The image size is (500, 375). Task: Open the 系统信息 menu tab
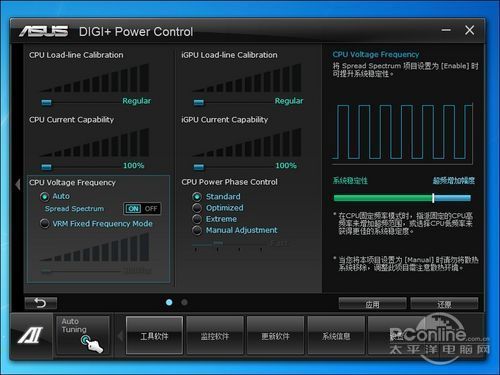(x=336, y=336)
